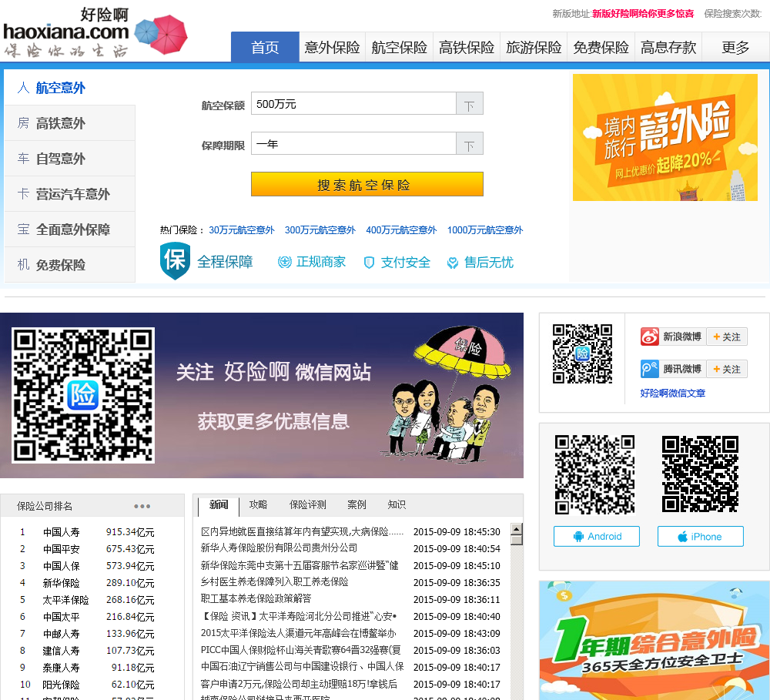This screenshot has width=770, height=700.
Task: Click the small QR code beside the Weibo buttons
Action: pos(582,353)
